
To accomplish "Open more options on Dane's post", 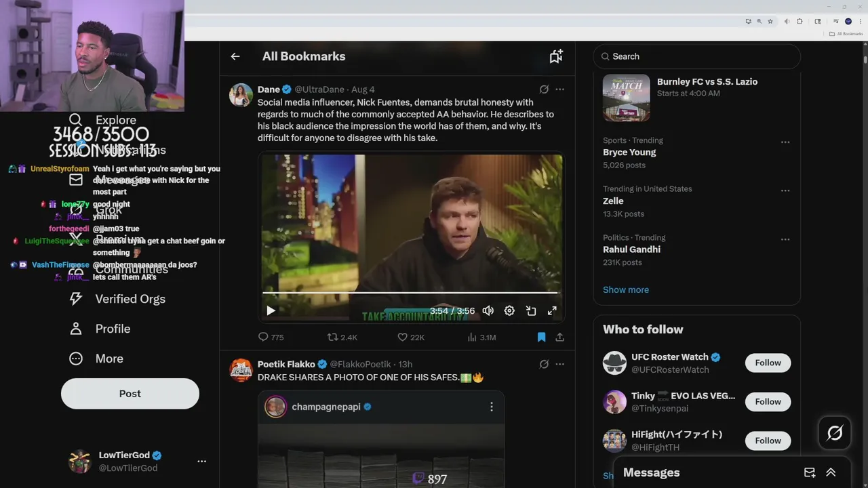I will (x=559, y=89).
